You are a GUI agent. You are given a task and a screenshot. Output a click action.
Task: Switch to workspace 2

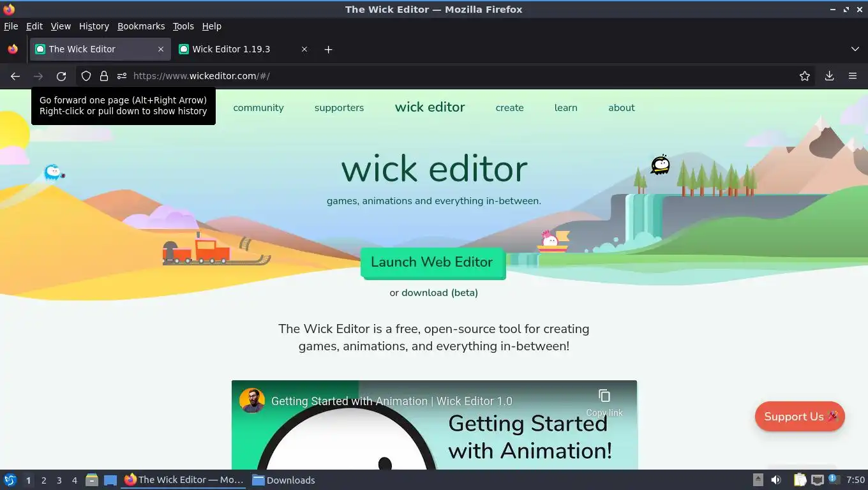tap(43, 480)
